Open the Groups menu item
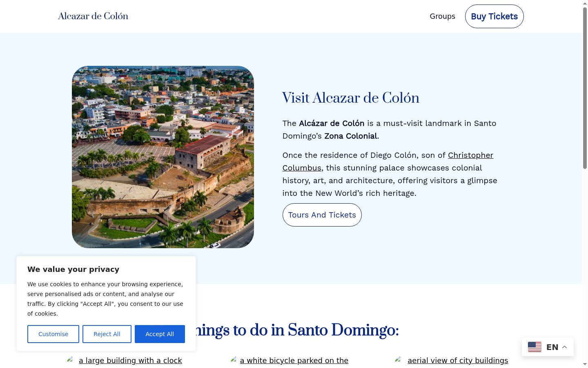The image size is (588, 368). tap(442, 16)
